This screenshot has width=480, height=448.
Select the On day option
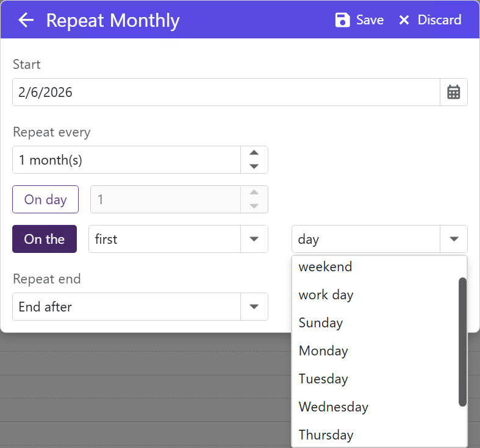coord(46,199)
